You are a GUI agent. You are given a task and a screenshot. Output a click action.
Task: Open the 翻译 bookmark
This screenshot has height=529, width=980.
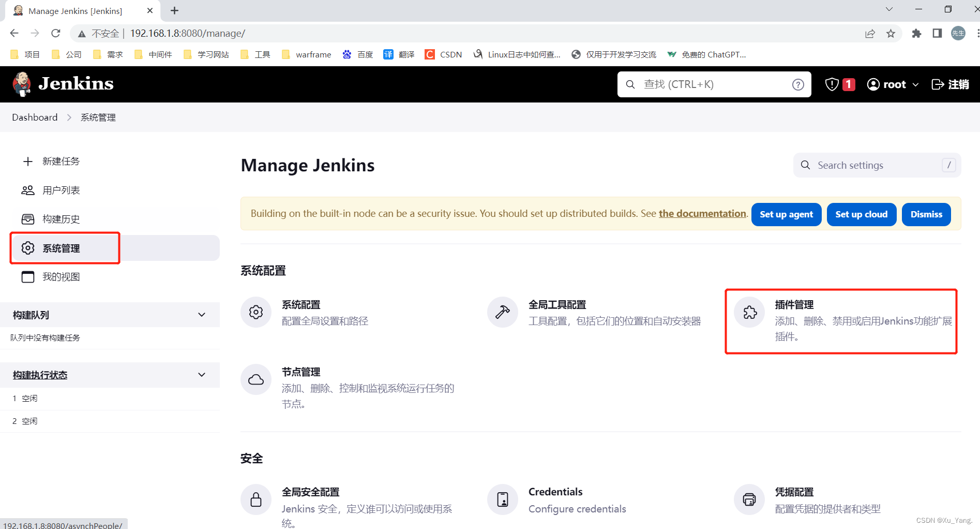tap(399, 54)
